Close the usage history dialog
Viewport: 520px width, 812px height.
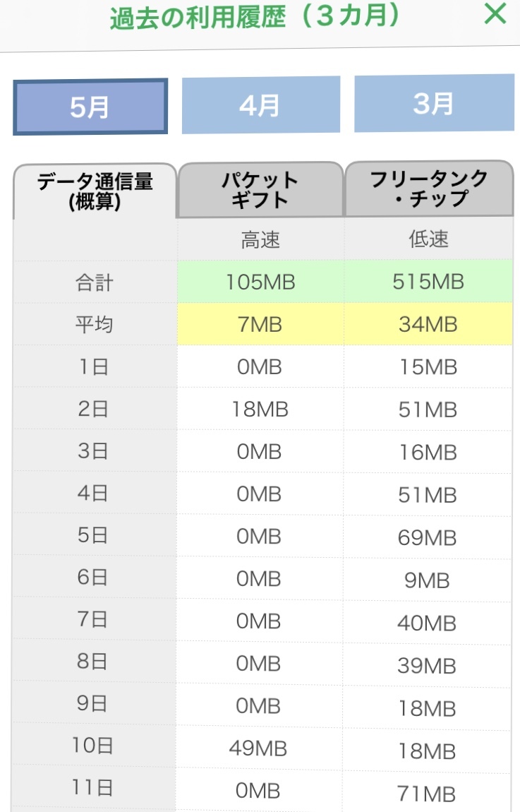point(495,14)
